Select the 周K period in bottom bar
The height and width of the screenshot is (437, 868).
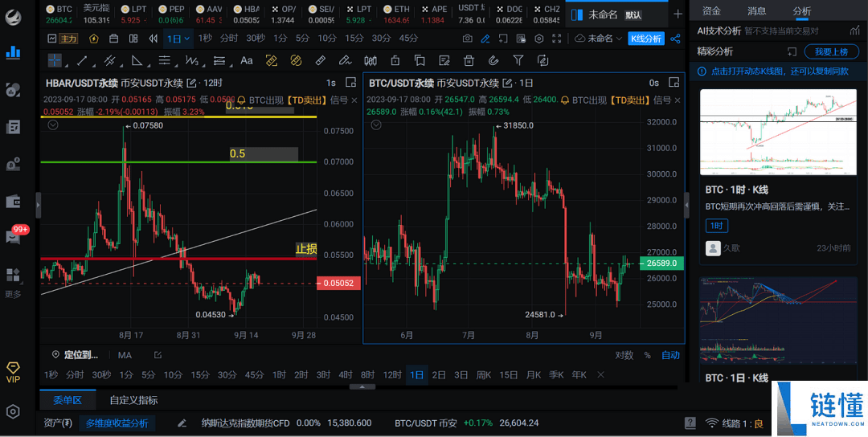(484, 374)
